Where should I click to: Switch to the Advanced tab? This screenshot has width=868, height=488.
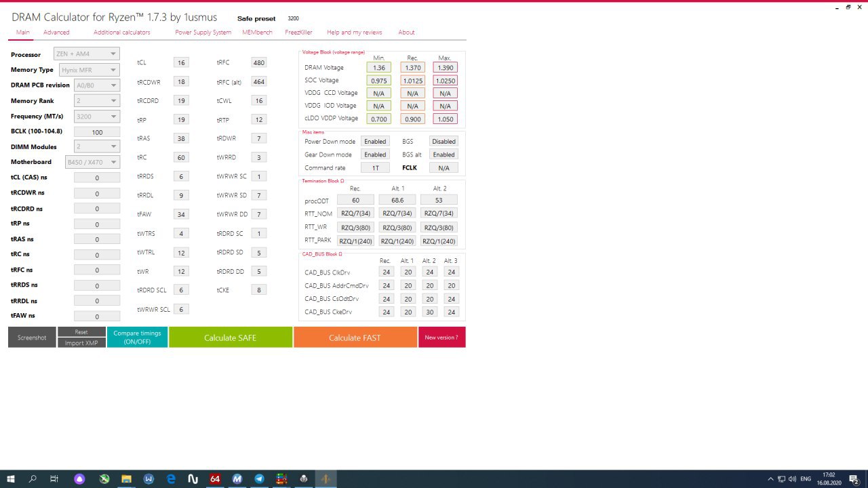coord(56,32)
